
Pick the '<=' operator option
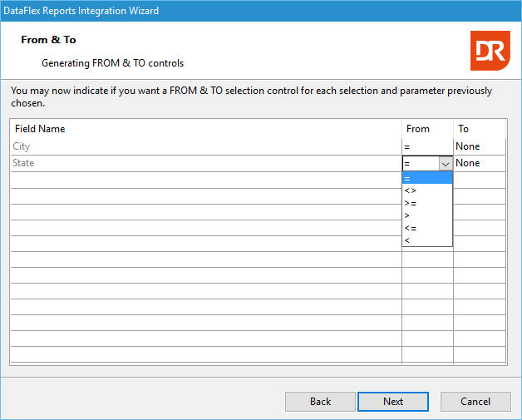coord(427,228)
